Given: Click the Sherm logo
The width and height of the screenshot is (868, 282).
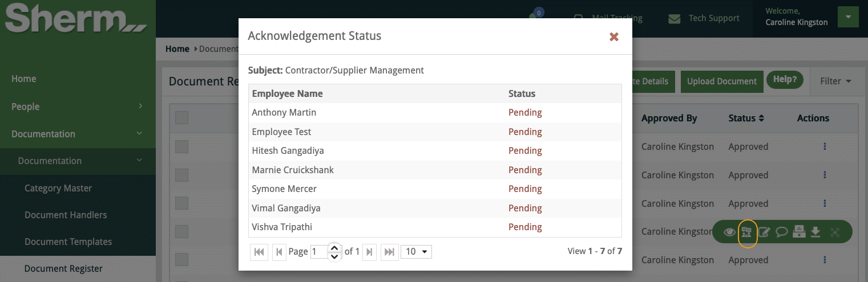Looking at the screenshot, I should (76, 19).
